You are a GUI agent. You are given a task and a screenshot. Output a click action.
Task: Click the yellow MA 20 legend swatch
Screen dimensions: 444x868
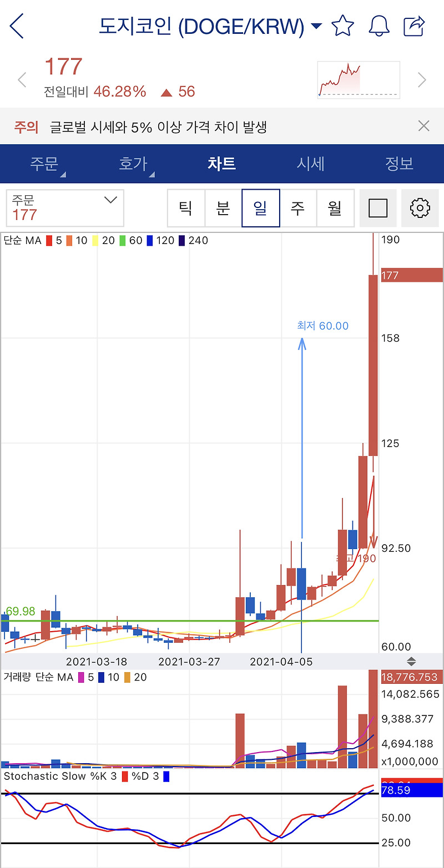[95, 241]
